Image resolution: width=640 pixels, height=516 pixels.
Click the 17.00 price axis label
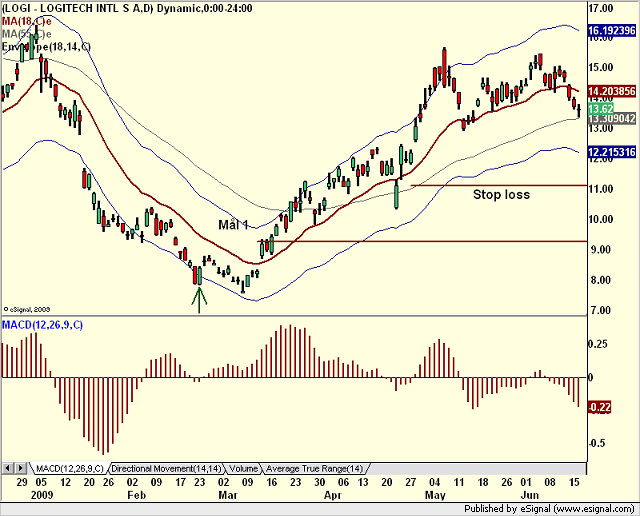[601, 8]
